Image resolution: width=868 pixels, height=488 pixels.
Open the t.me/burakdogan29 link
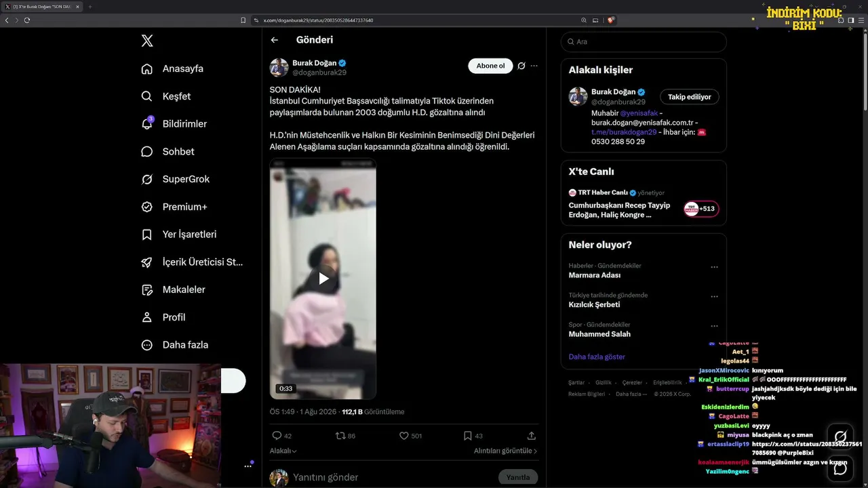(624, 132)
